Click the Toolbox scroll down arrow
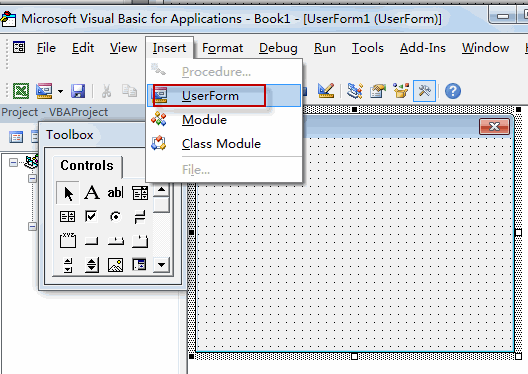Image resolution: width=528 pixels, height=374 pixels. pos(161,265)
